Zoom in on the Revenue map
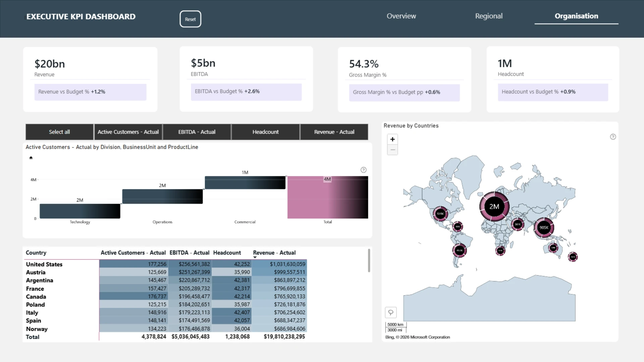This screenshot has width=644, height=362. coord(392,139)
